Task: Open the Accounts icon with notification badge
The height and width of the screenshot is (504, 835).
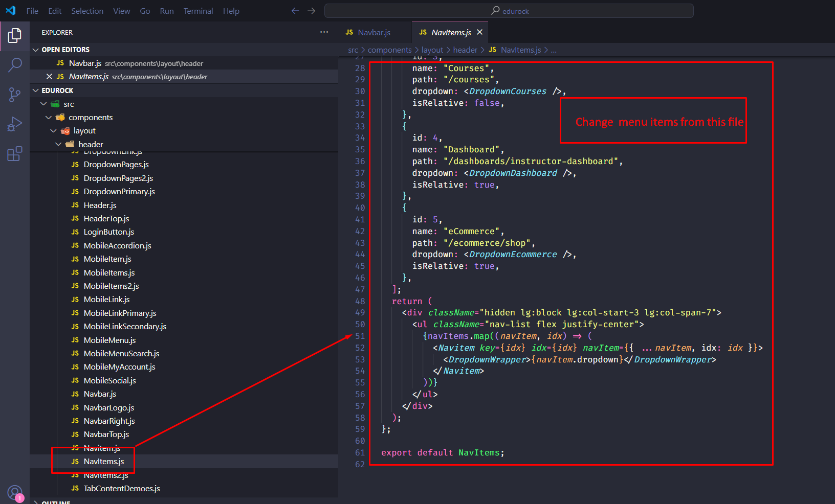Action: (15, 493)
